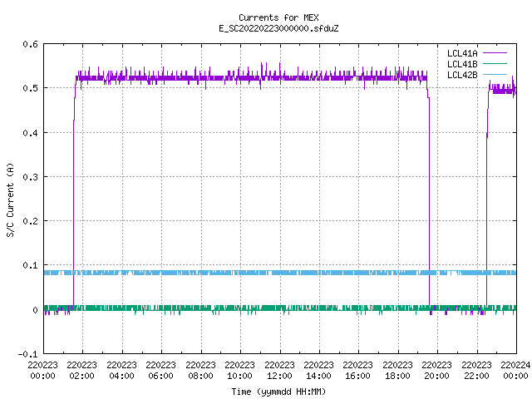Click the chart title 'Currents for MEX'

pos(278,17)
